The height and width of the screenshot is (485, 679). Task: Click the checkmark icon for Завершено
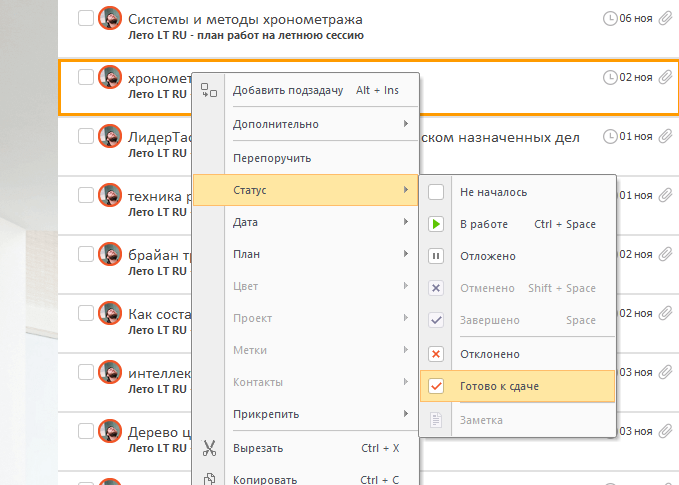[436, 320]
